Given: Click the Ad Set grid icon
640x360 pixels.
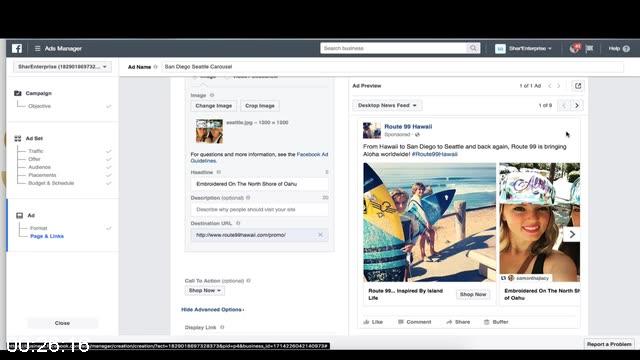Looking at the screenshot, I should coord(18,138).
